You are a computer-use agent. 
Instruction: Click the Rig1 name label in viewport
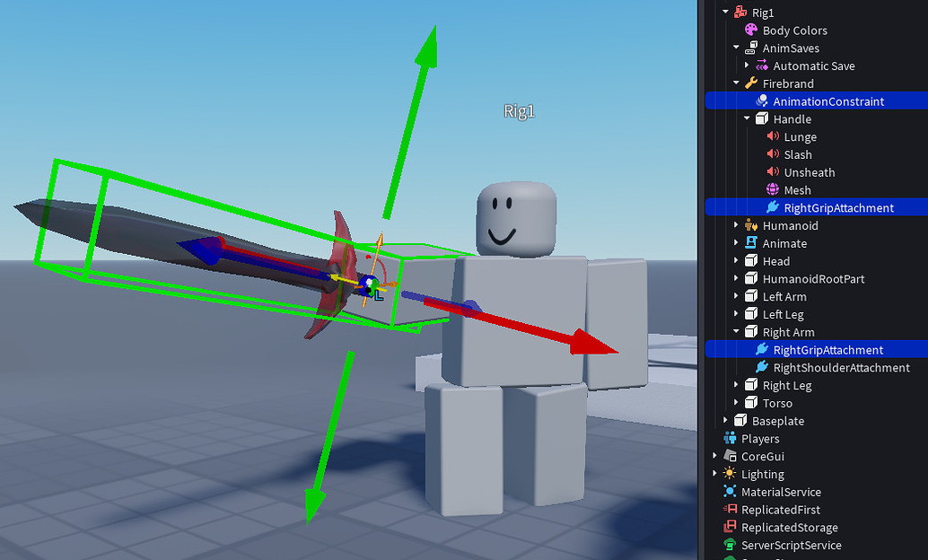[519, 111]
